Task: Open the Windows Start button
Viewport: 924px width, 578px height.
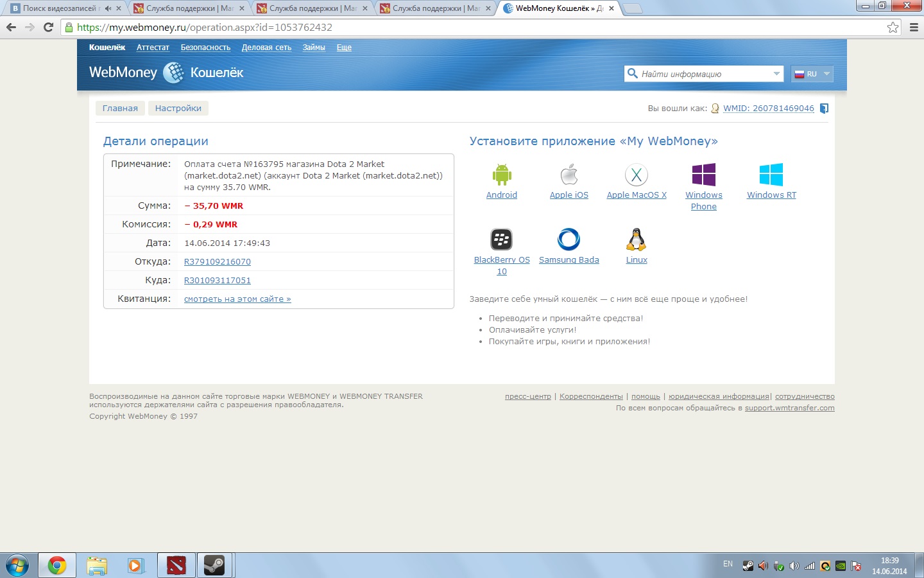Action: click(17, 566)
